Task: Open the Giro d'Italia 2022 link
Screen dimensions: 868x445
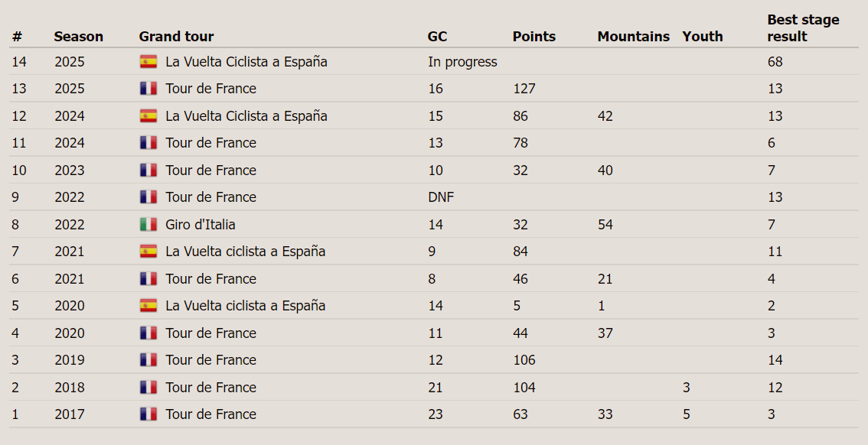Action: (x=200, y=225)
